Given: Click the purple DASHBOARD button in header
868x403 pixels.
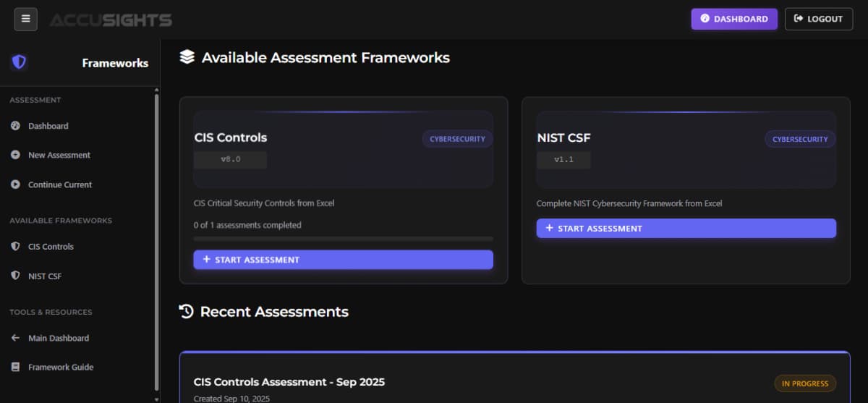Looking at the screenshot, I should [734, 19].
